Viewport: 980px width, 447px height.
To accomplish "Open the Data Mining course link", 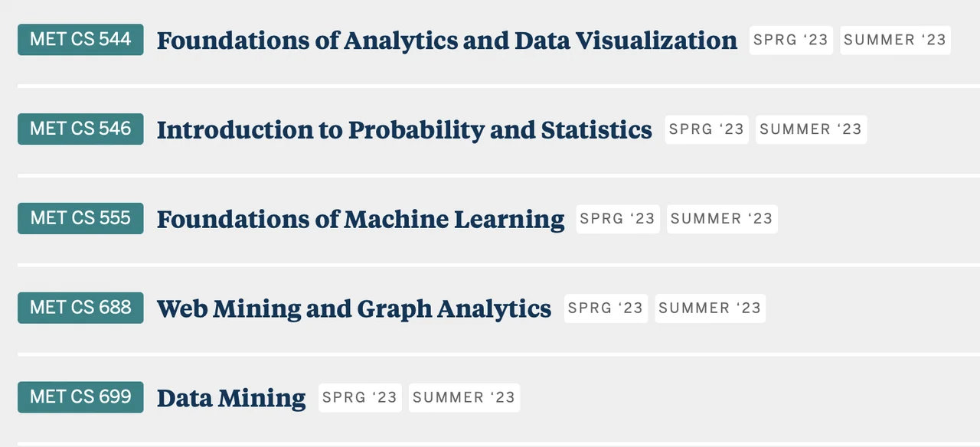I will click(231, 398).
